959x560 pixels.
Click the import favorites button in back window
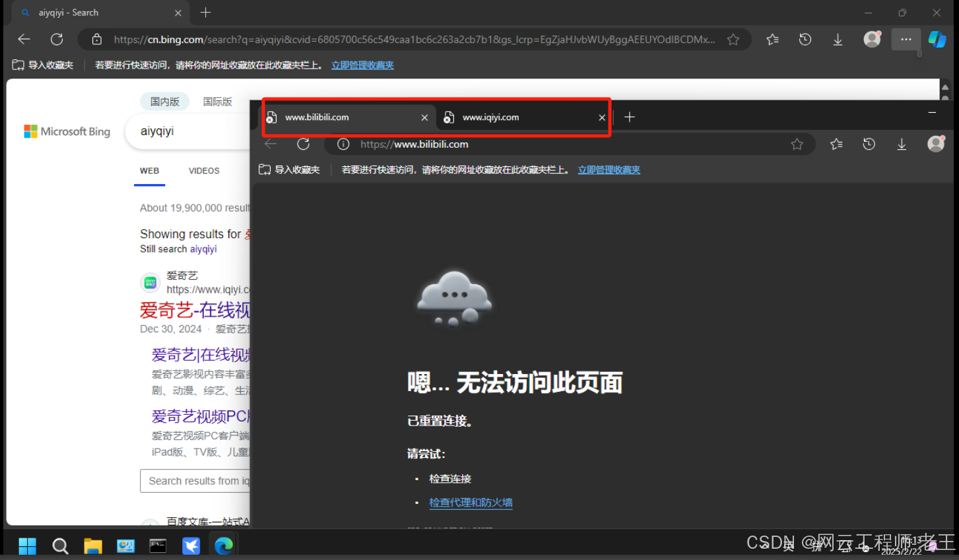tap(43, 65)
